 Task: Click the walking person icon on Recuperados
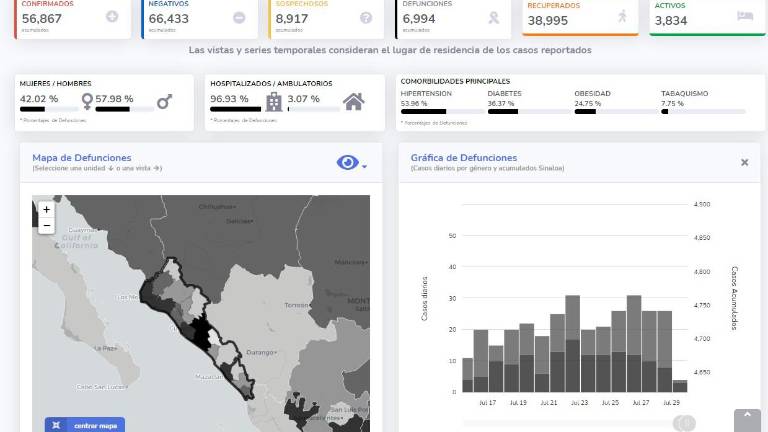point(622,16)
